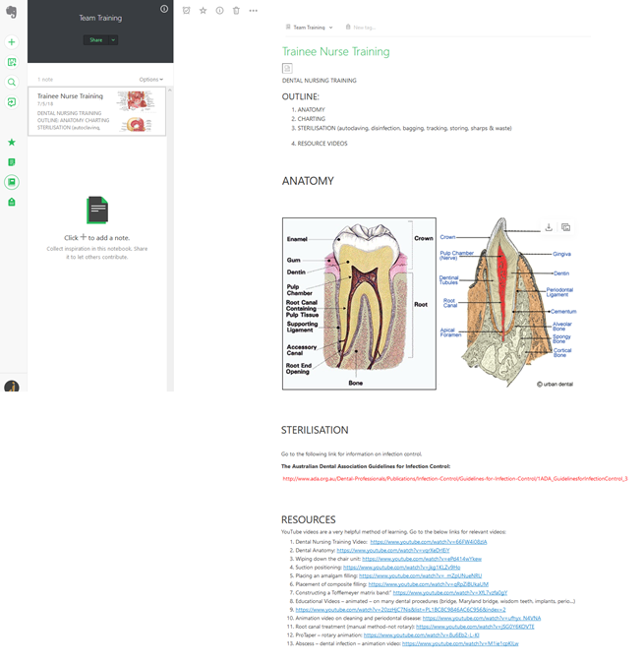Click the New tag input field
The height and width of the screenshot is (663, 644).
tap(364, 28)
